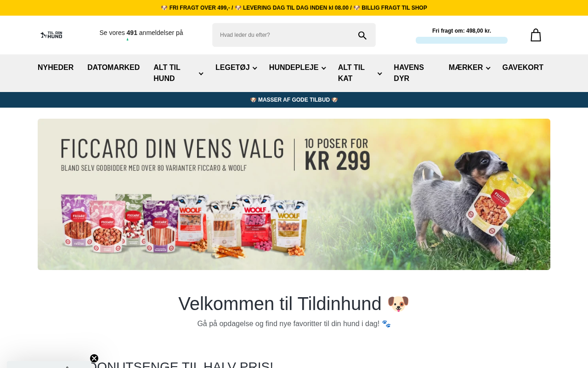Open the shopping bag cart icon
This screenshot has height=368, width=588.
point(536,35)
